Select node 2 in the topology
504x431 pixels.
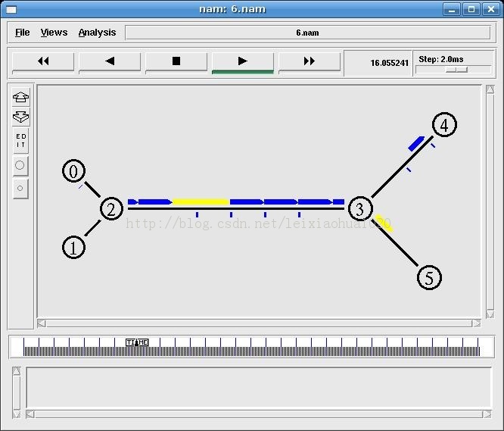tap(111, 209)
